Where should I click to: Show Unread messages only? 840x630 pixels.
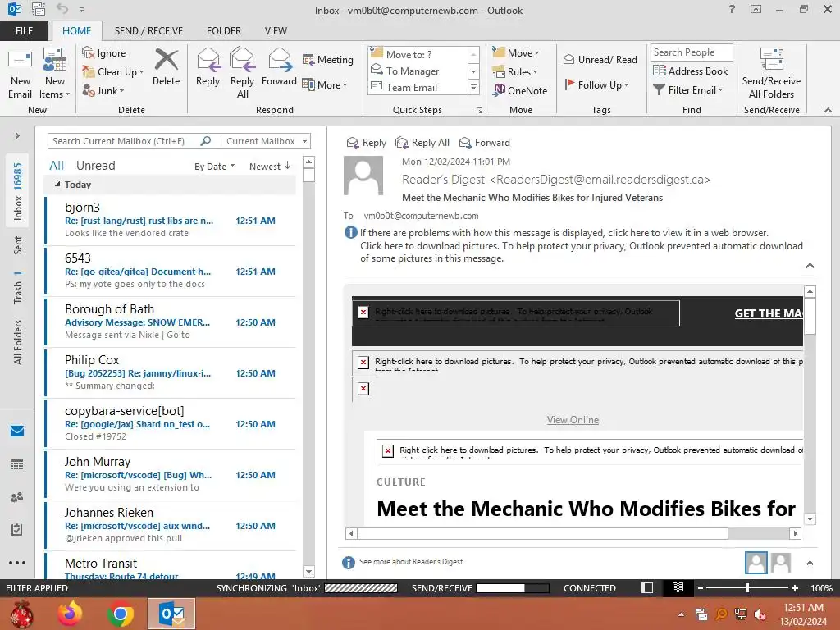click(x=95, y=166)
